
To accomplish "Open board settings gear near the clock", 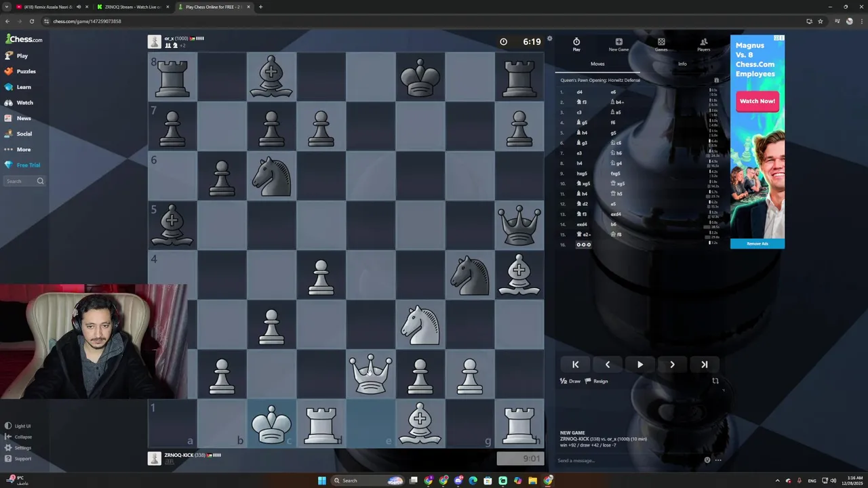I will [x=550, y=39].
